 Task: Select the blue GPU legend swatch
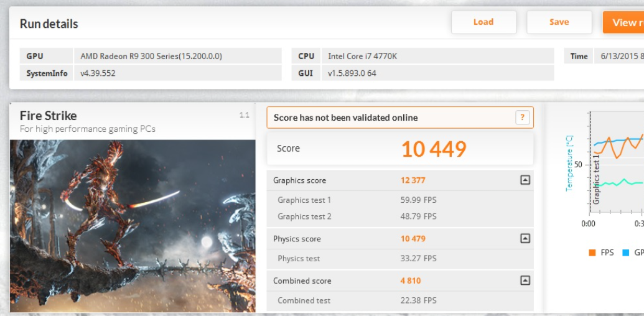(x=625, y=253)
